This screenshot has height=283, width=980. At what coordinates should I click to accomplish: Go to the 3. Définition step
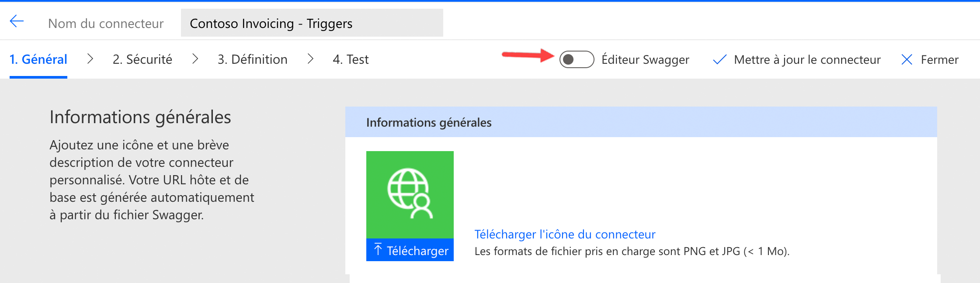[253, 59]
